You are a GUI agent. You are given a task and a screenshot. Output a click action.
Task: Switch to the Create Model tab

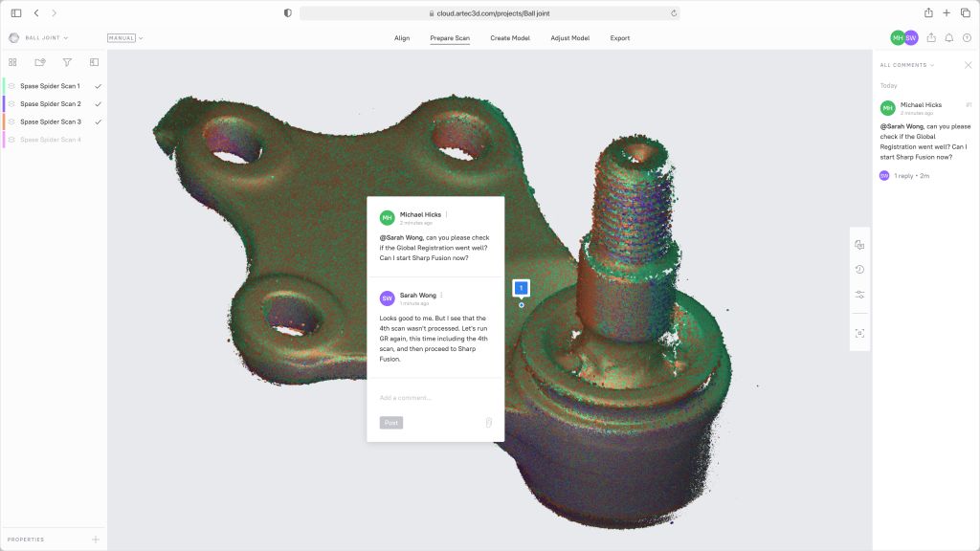[510, 38]
